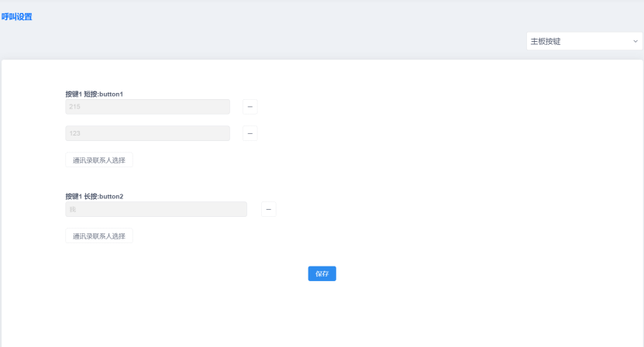Click the minus icon beside the 我 field
This screenshot has height=347, width=644.
point(269,209)
